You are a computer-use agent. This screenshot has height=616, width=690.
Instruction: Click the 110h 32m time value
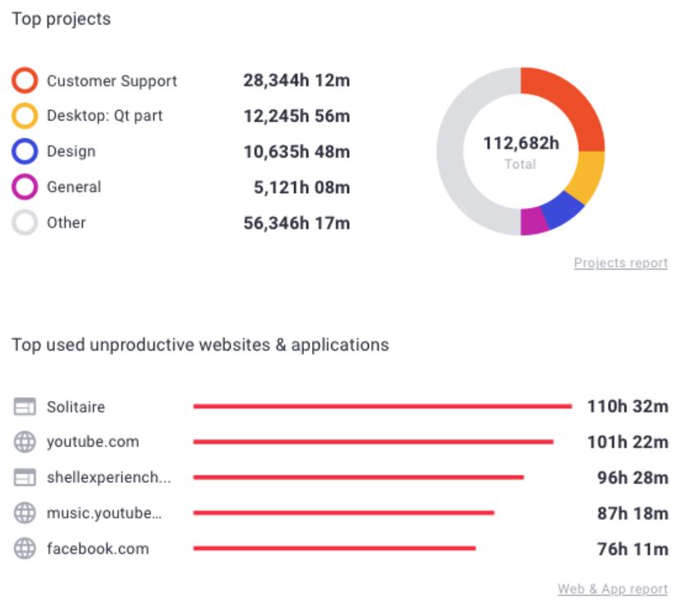(x=628, y=407)
